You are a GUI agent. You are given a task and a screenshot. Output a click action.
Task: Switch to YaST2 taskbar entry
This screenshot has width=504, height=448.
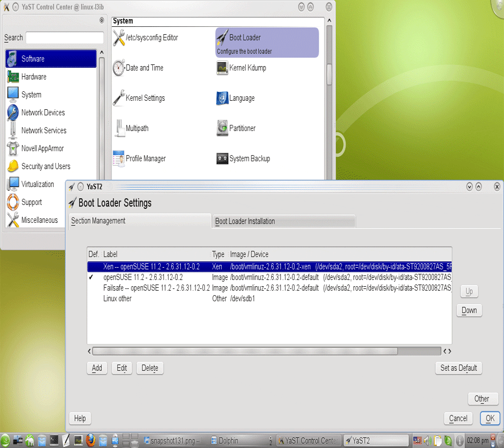(376, 441)
